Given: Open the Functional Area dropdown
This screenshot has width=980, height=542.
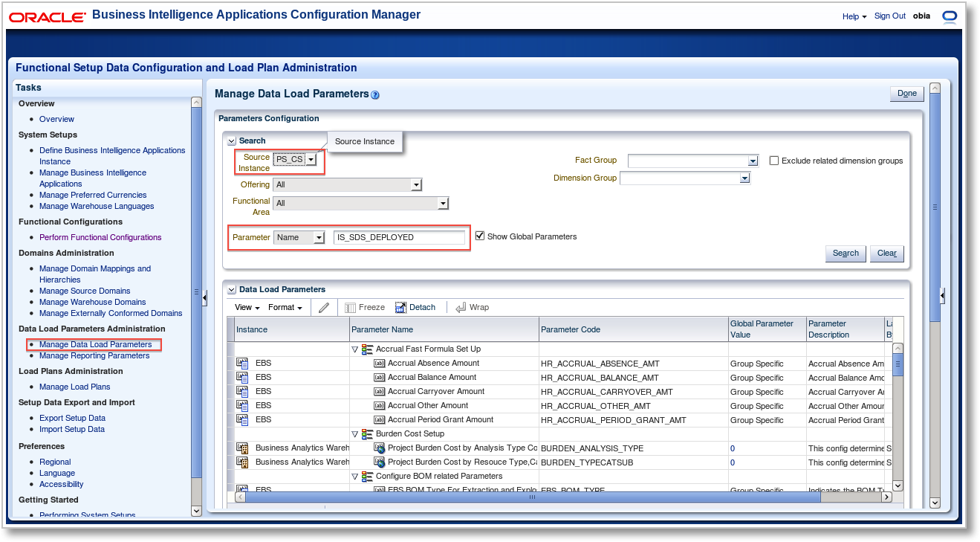Looking at the screenshot, I should 444,204.
